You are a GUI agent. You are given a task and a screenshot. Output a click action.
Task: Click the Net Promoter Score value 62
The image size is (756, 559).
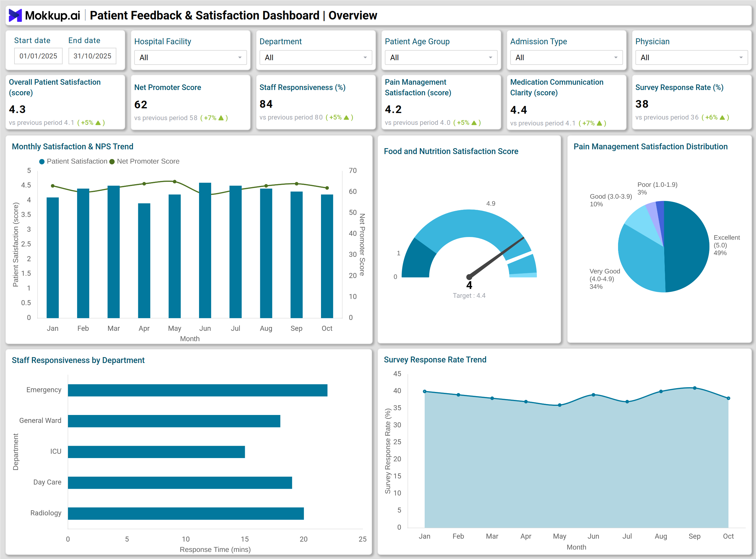point(141,104)
